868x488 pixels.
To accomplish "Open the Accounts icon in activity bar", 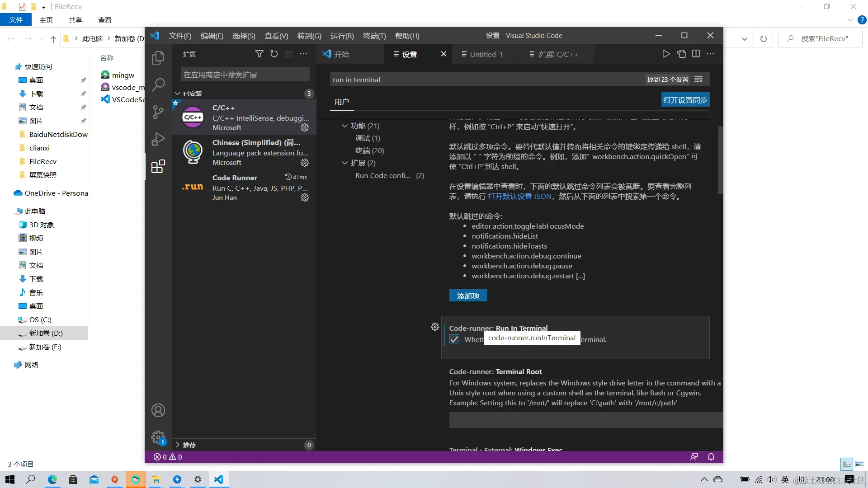I will tap(158, 410).
